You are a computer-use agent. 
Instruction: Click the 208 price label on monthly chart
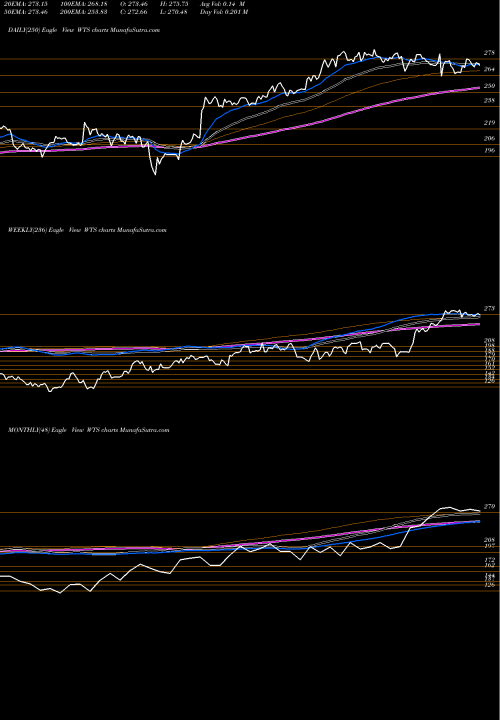[489, 540]
